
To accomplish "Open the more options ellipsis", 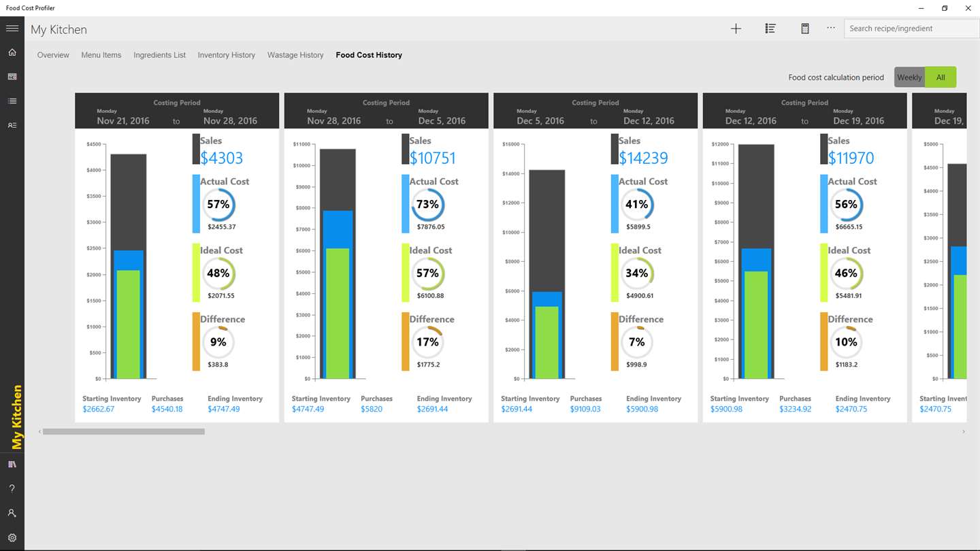I will point(831,29).
